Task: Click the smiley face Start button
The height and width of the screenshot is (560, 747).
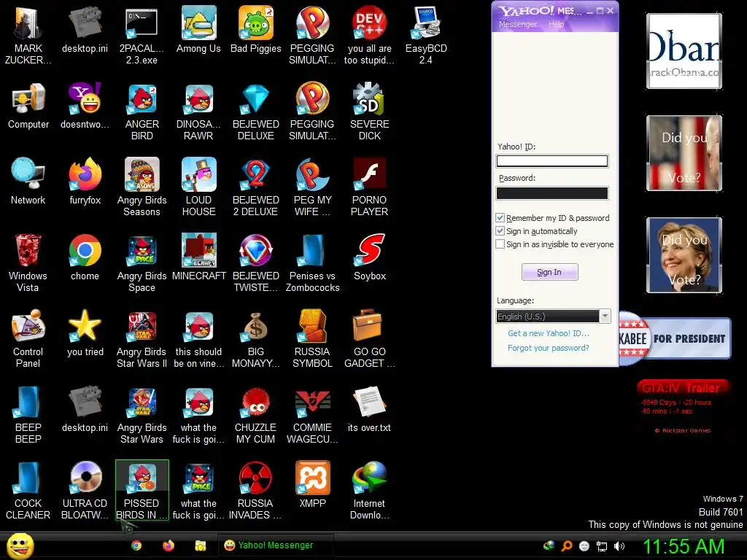Action: 20,545
